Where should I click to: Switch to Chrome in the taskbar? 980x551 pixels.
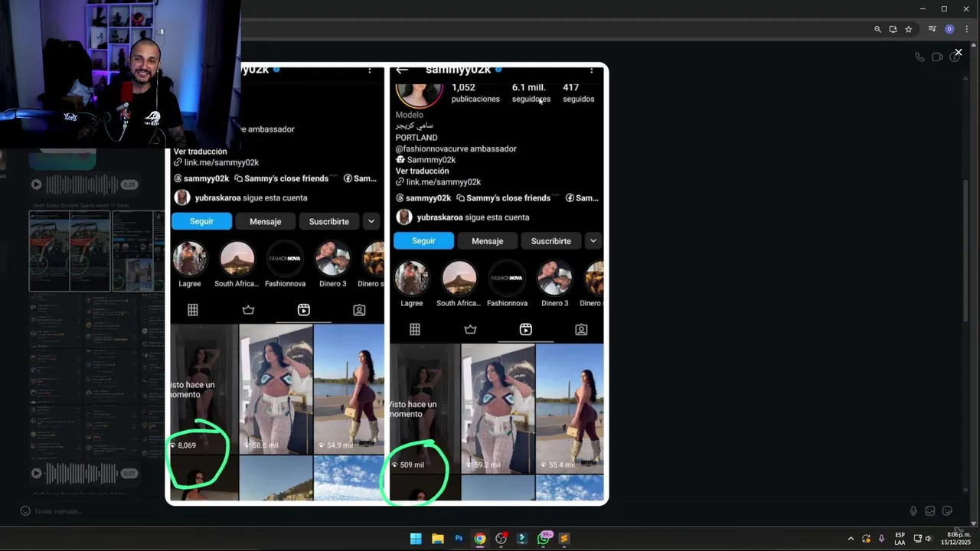[479, 539]
